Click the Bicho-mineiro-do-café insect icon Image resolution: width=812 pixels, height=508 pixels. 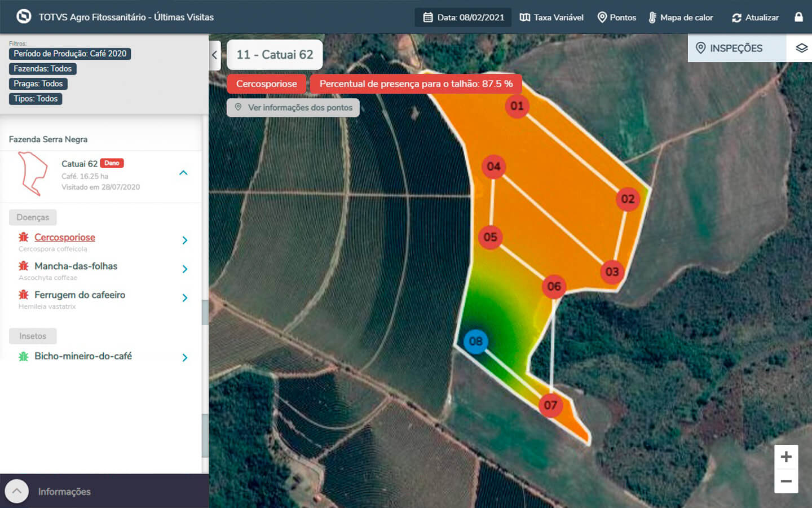pos(23,356)
